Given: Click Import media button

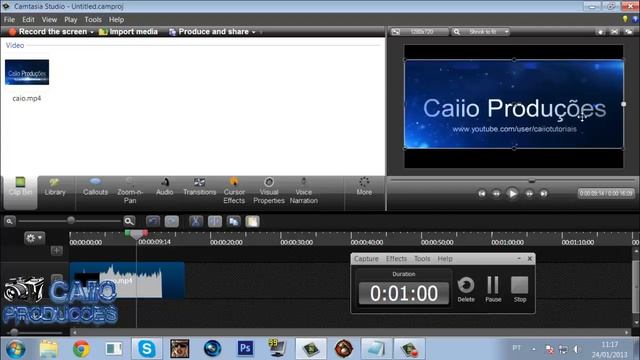Looking at the screenshot, I should pyautogui.click(x=128, y=31).
